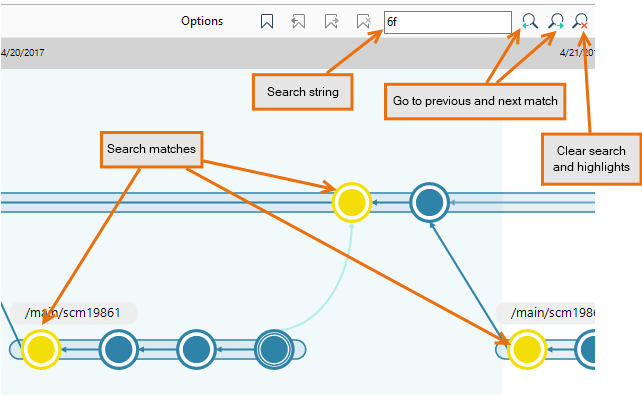Viewport: 642px width, 396px height.
Task: Go to the previous bookmark
Action: pos(298,21)
